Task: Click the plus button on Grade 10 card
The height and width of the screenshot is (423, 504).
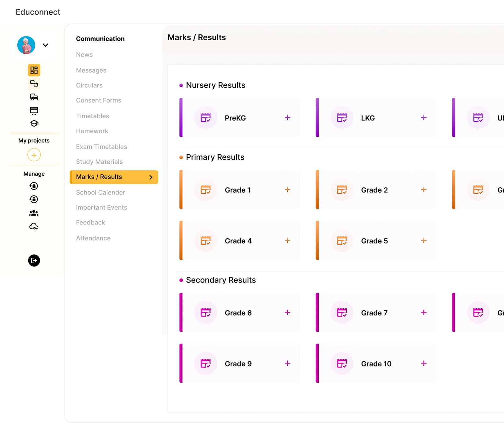Action: 424,363
